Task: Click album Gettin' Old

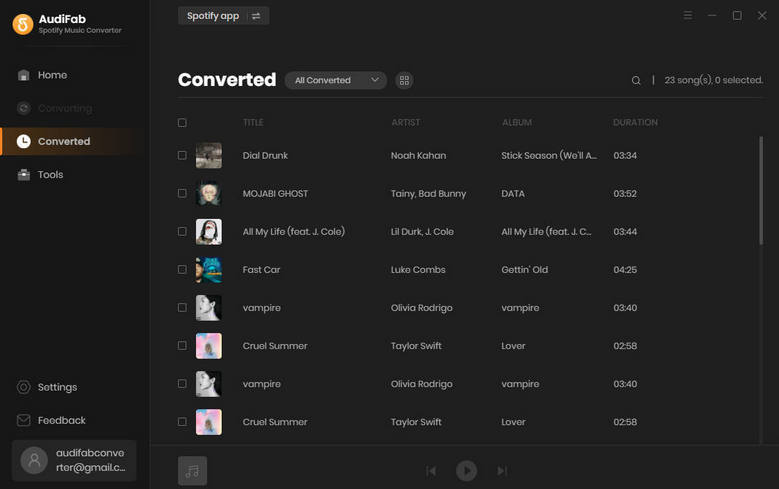Action: [x=525, y=269]
